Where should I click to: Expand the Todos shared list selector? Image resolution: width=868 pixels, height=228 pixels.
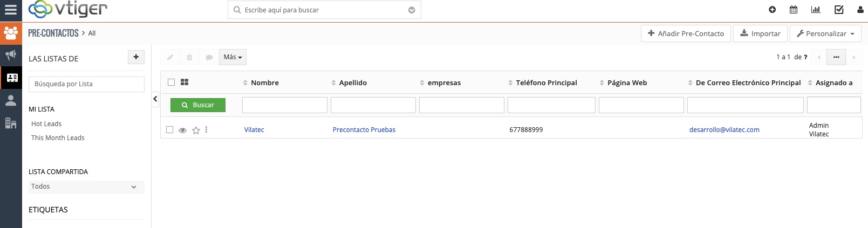tap(86, 186)
